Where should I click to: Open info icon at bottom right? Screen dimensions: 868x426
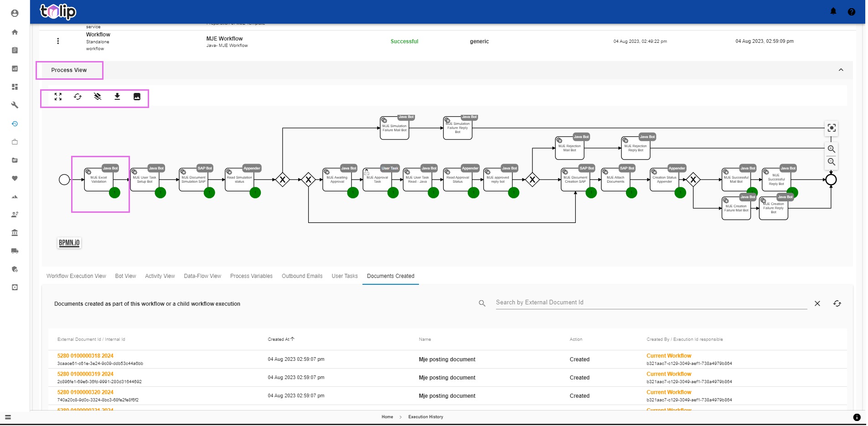pyautogui.click(x=857, y=417)
